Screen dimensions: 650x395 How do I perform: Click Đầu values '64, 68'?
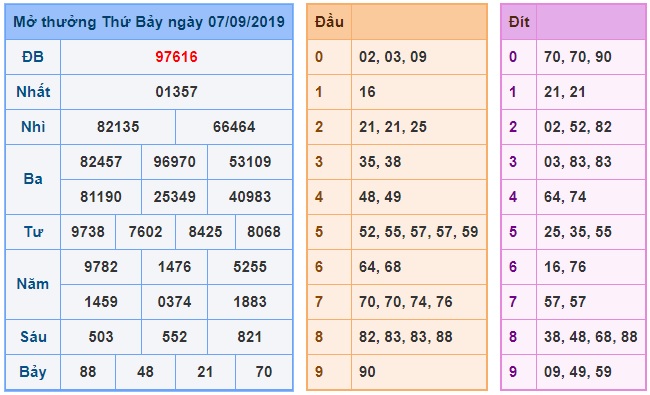point(380,267)
